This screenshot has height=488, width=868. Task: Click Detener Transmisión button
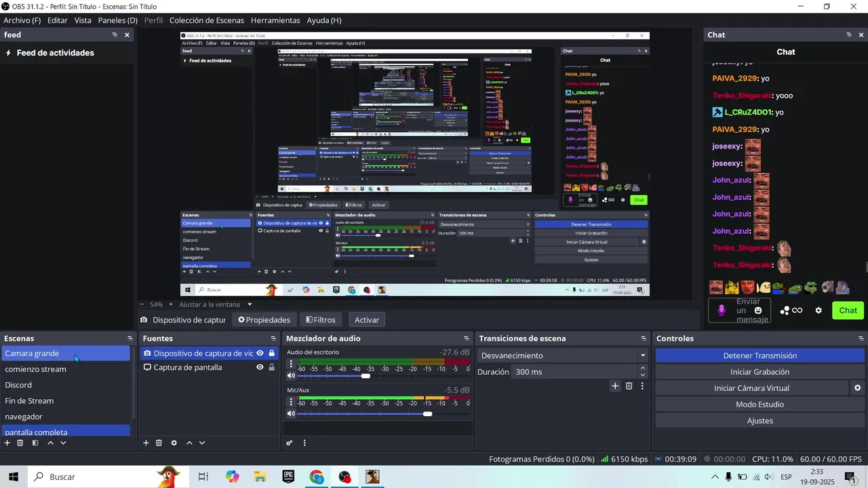point(759,356)
